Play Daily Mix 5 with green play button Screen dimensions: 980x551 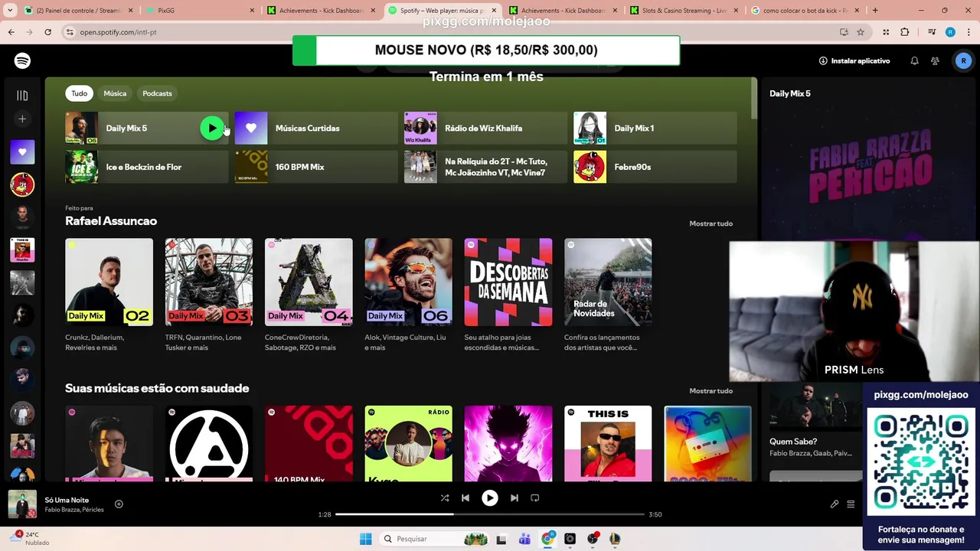(x=212, y=128)
